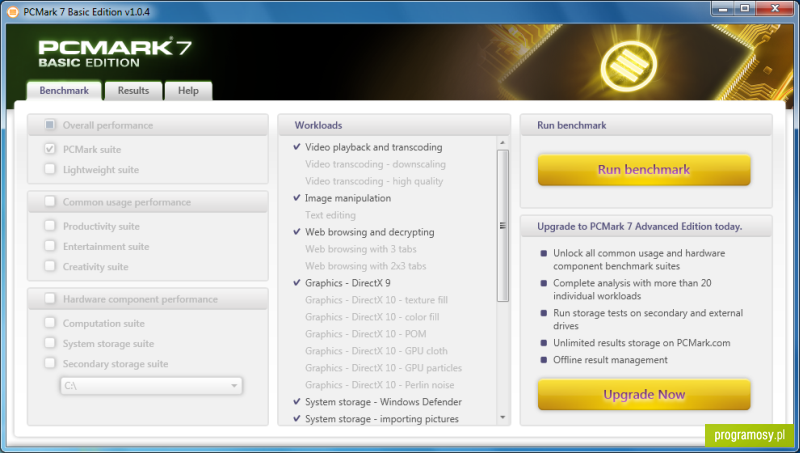This screenshot has height=453, width=800.
Task: Click Offline result management bullet text
Action: [610, 360]
